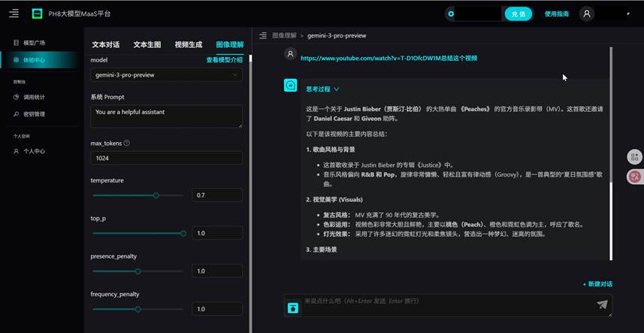Click the 充值 recharge button
Viewport: 644px width, 333px height.
pos(519,14)
